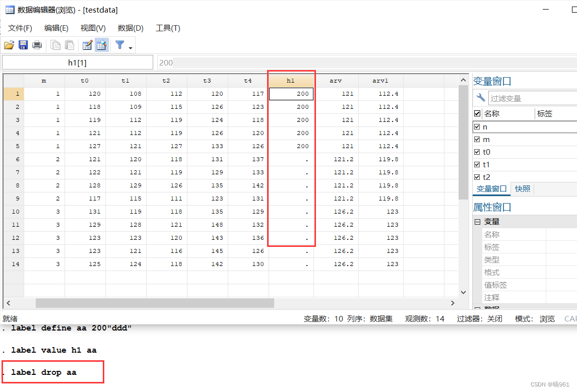Print data using the printer icon
The height and width of the screenshot is (392, 577).
click(37, 45)
